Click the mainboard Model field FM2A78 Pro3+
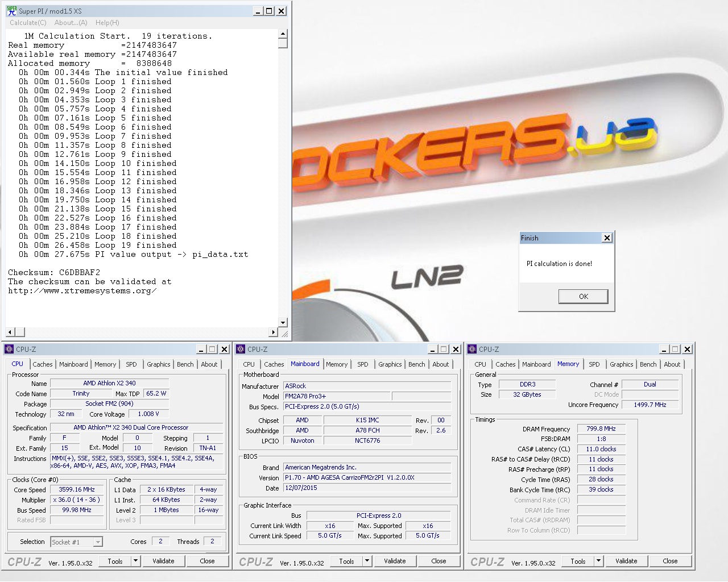The width and height of the screenshot is (728, 582). [337, 396]
